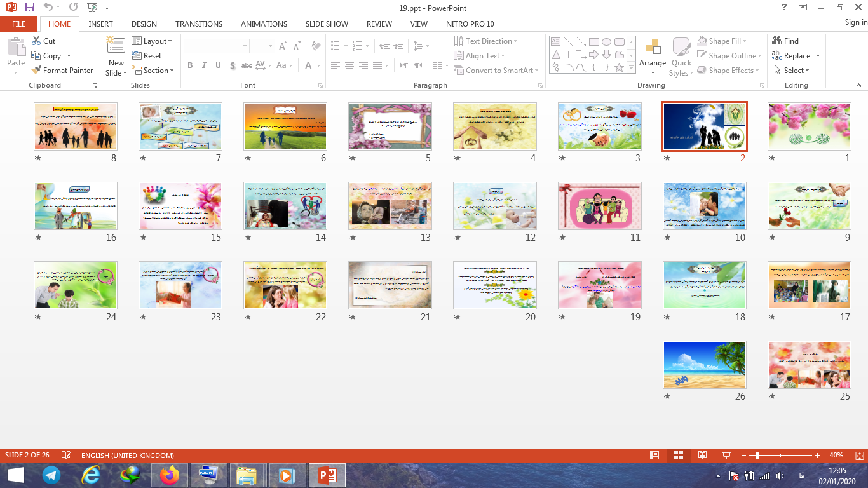Open Firefox from the taskbar

pos(170,475)
